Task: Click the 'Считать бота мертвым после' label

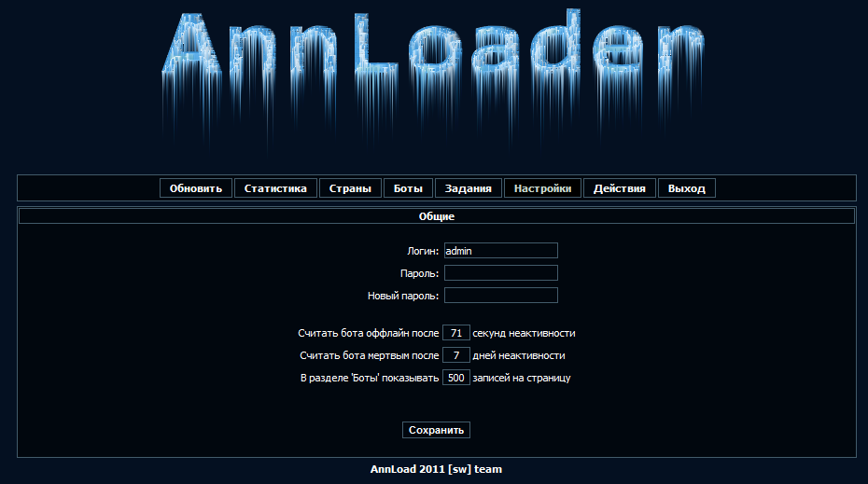Action: pos(370,355)
